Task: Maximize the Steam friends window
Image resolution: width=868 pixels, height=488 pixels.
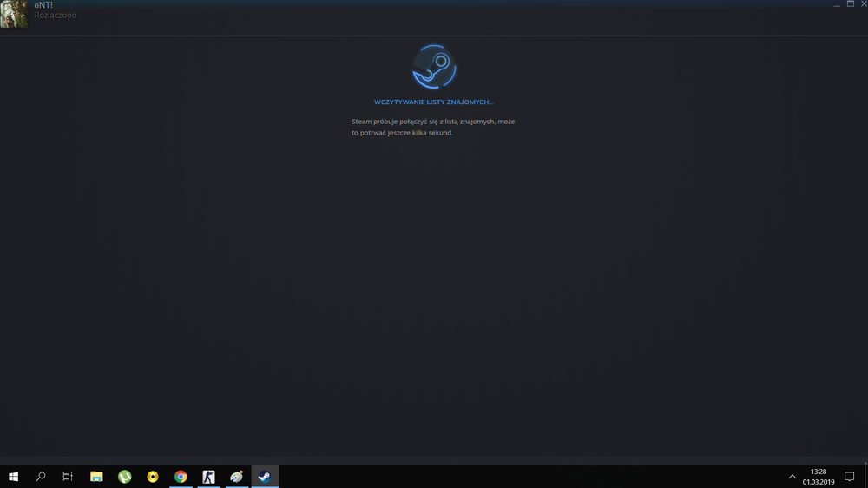Action: [851, 3]
